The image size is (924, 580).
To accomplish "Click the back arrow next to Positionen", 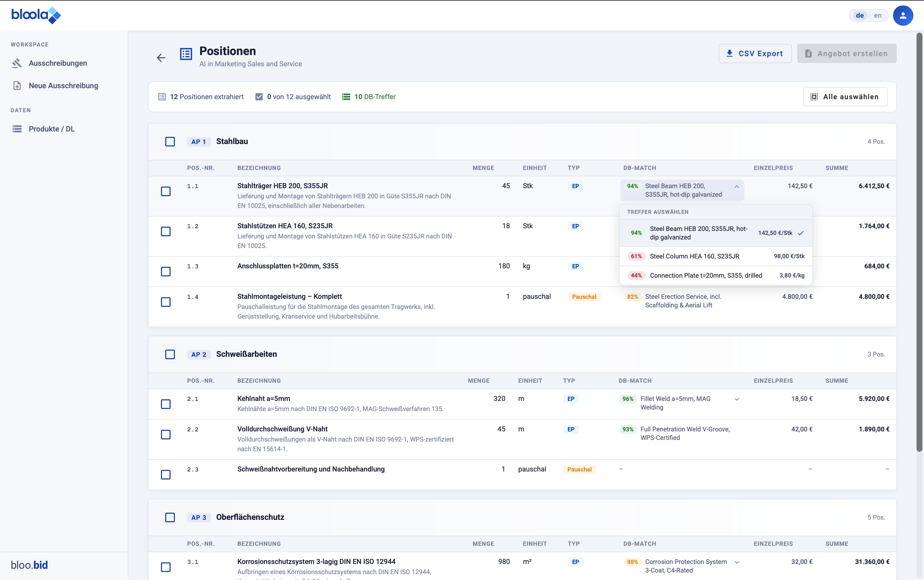I will click(161, 57).
